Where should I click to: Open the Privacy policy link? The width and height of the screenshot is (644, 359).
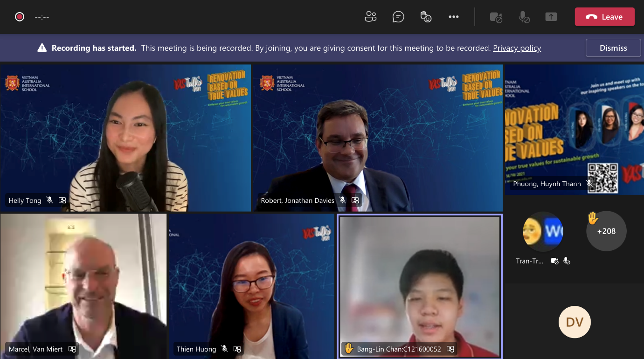[x=517, y=48]
